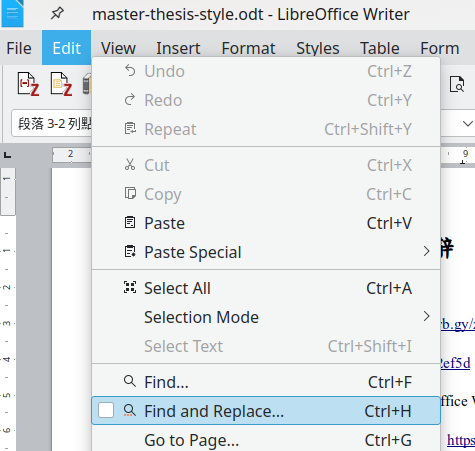Click the Find magnifier icon
This screenshot has height=451, width=475.
(x=130, y=381)
